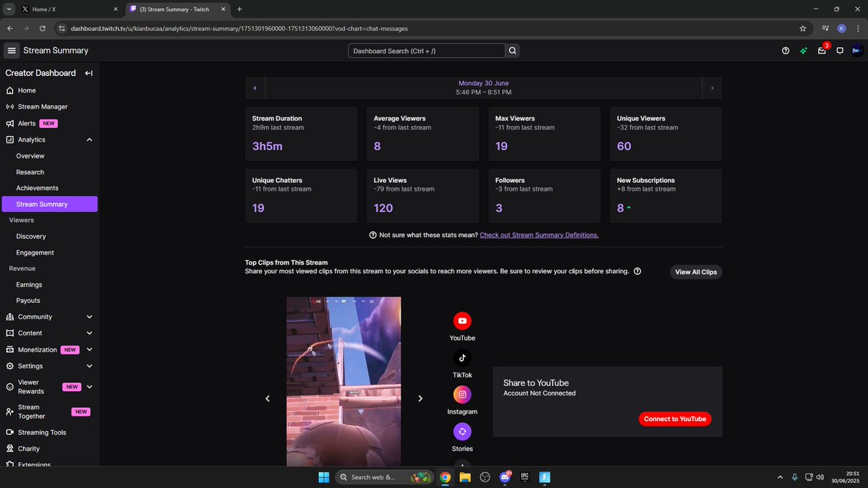Screen dimensions: 868x488
Task: Open the hamburger menu beside Stream Summary
Action: click(x=12, y=51)
